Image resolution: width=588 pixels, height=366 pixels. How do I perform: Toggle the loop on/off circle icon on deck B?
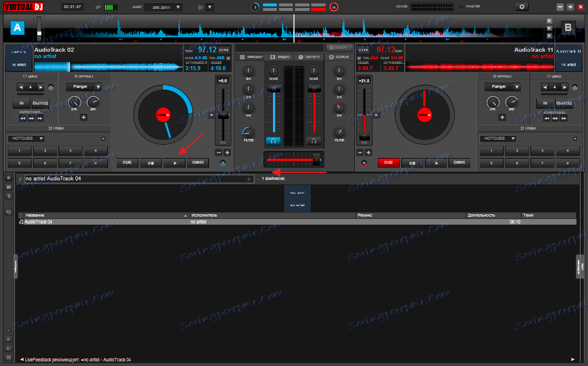pyautogui.click(x=574, y=87)
